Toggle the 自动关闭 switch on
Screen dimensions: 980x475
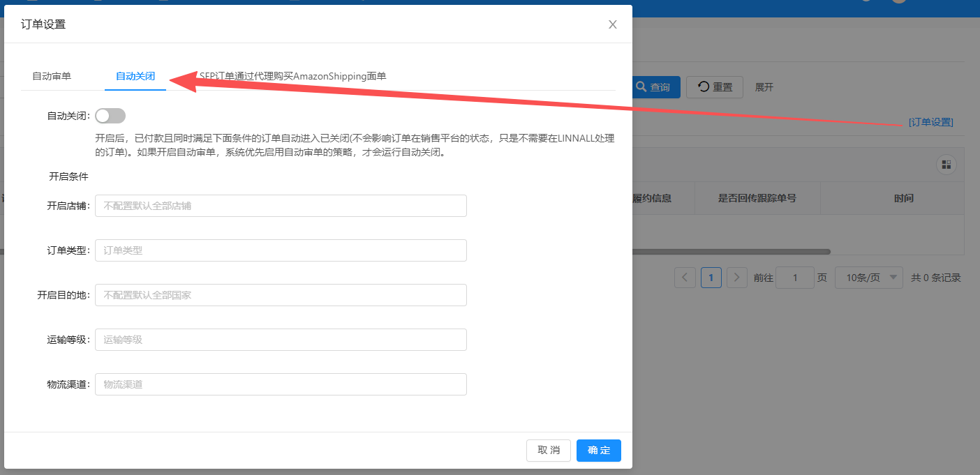pyautogui.click(x=110, y=116)
